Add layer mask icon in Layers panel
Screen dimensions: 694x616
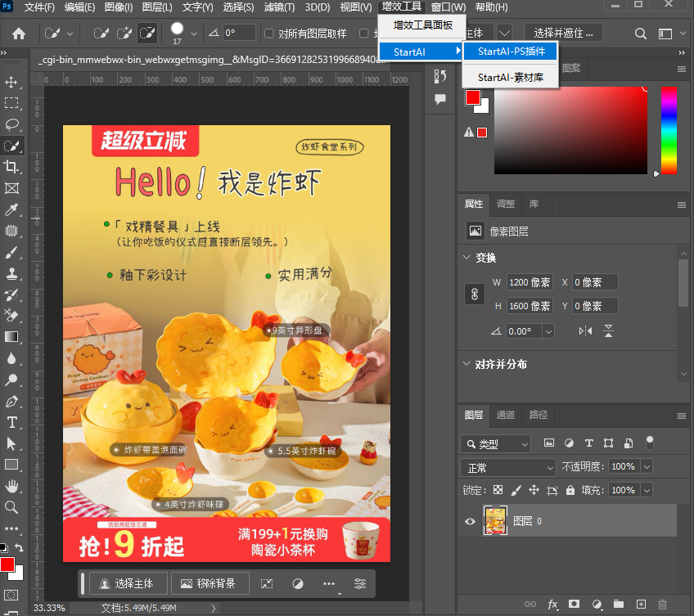574,604
